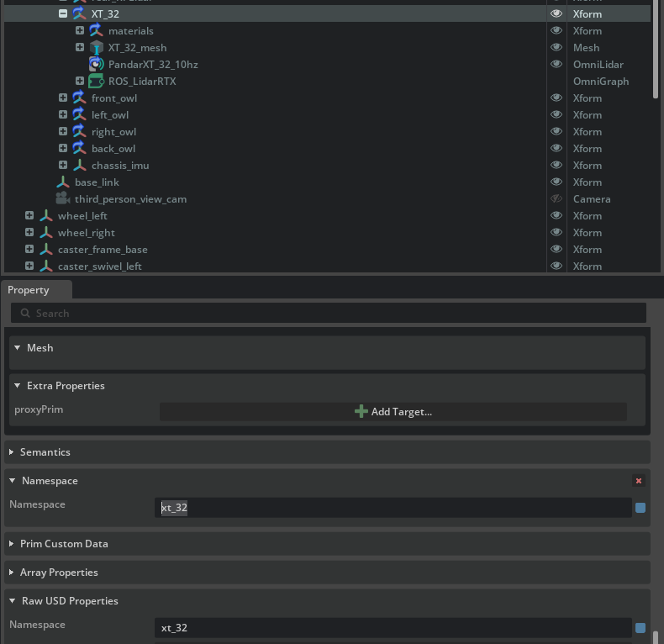Collapse the XT_32 tree node
This screenshot has height=644, width=664.
63,14
